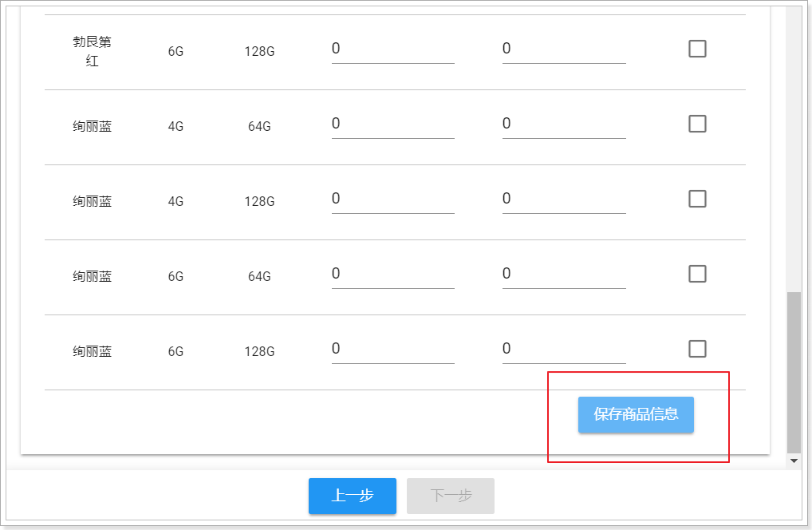Click the vertical scrollbar thumb
The width and height of the screenshot is (812, 530).
pos(794,371)
